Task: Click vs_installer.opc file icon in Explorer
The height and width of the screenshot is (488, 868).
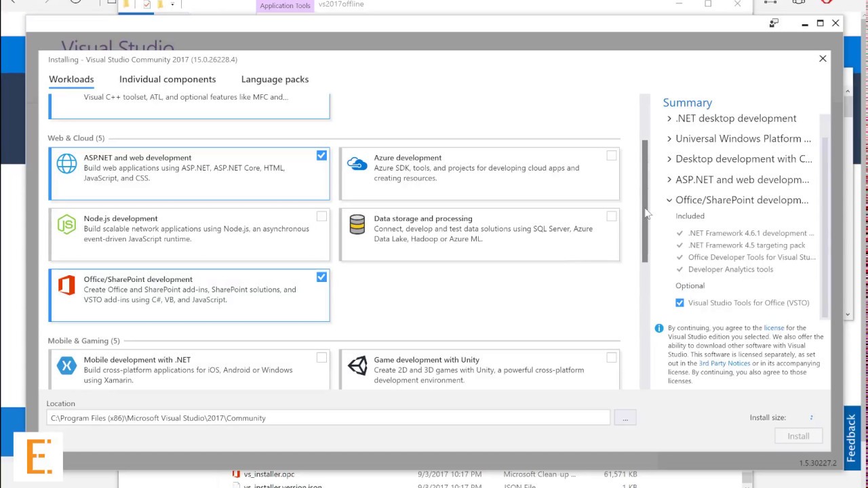Action: 236,474
